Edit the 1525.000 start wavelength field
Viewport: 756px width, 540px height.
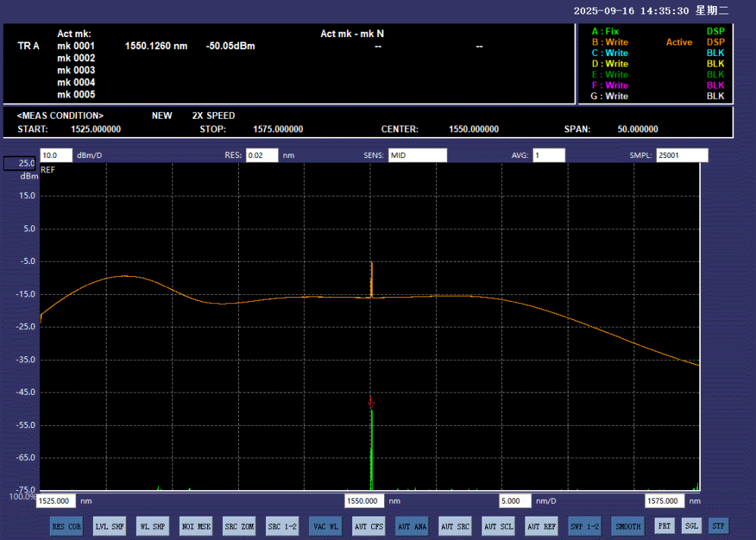point(56,501)
